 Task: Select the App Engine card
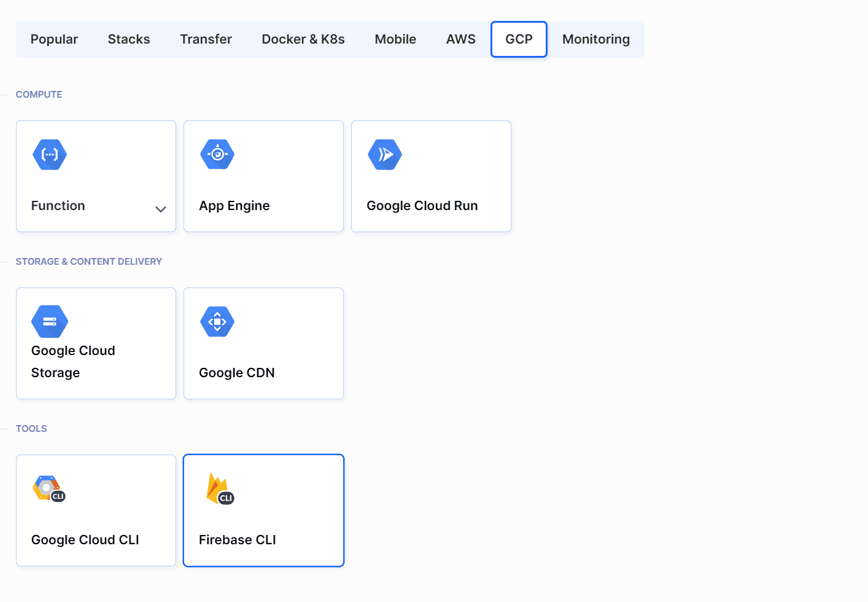[x=263, y=176]
